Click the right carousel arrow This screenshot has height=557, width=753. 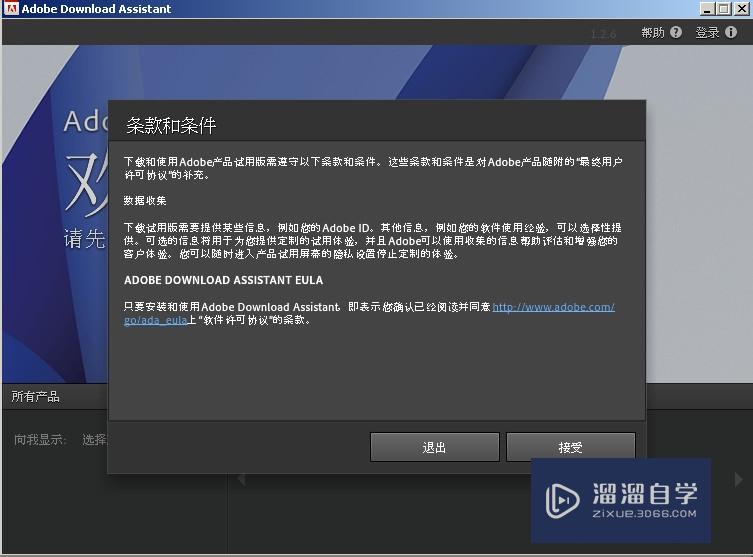coord(738,479)
